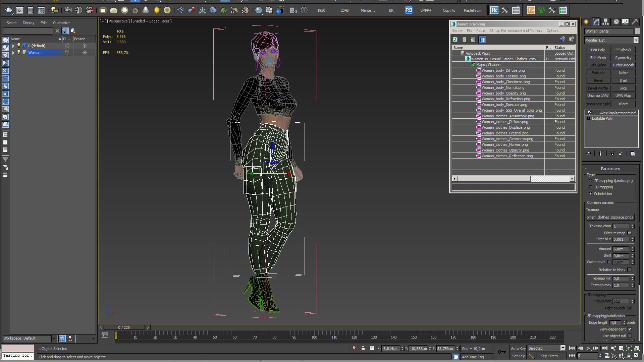The height and width of the screenshot is (362, 644).
Task: Toggle the Filter texmap checkbox
Action: click(629, 233)
